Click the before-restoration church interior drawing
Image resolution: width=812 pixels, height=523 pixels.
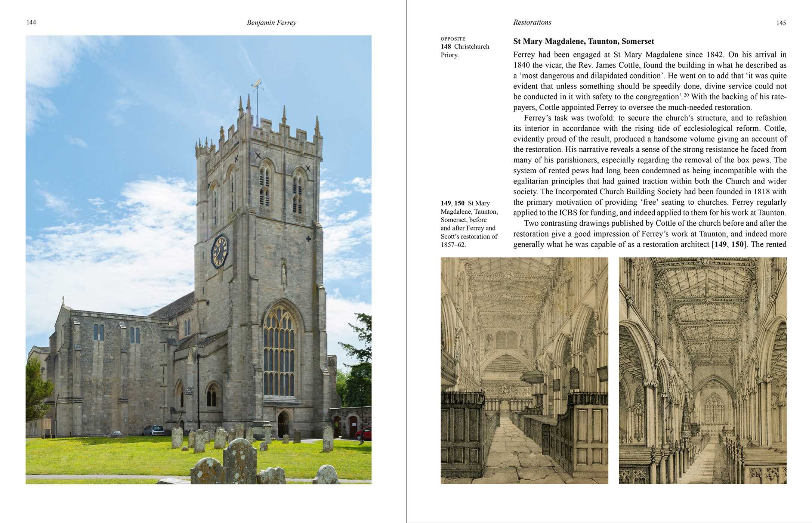[524, 371]
